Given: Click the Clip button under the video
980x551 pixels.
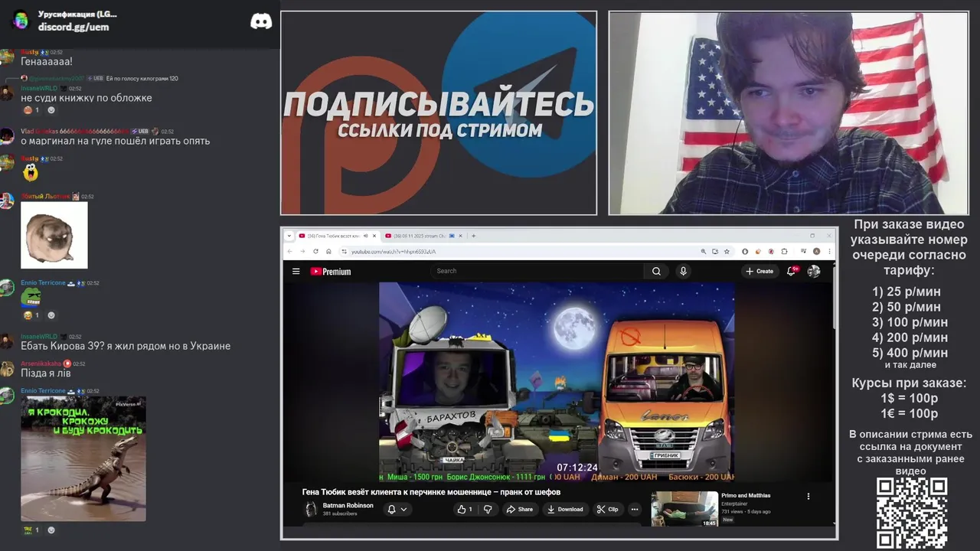Looking at the screenshot, I should pyautogui.click(x=608, y=509).
